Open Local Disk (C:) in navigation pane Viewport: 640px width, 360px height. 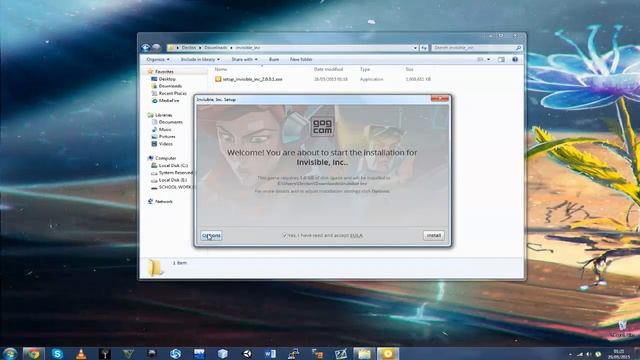(x=173, y=166)
